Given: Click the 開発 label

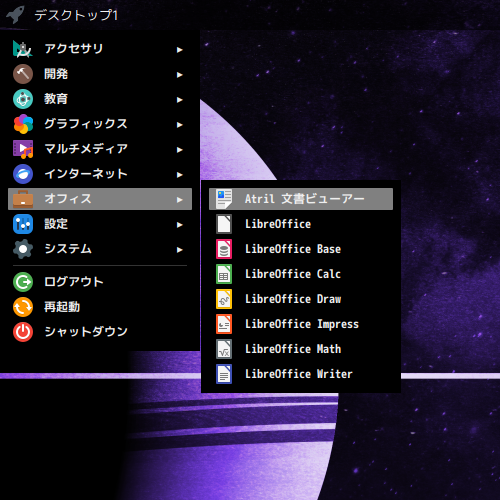Looking at the screenshot, I should click(x=56, y=74).
